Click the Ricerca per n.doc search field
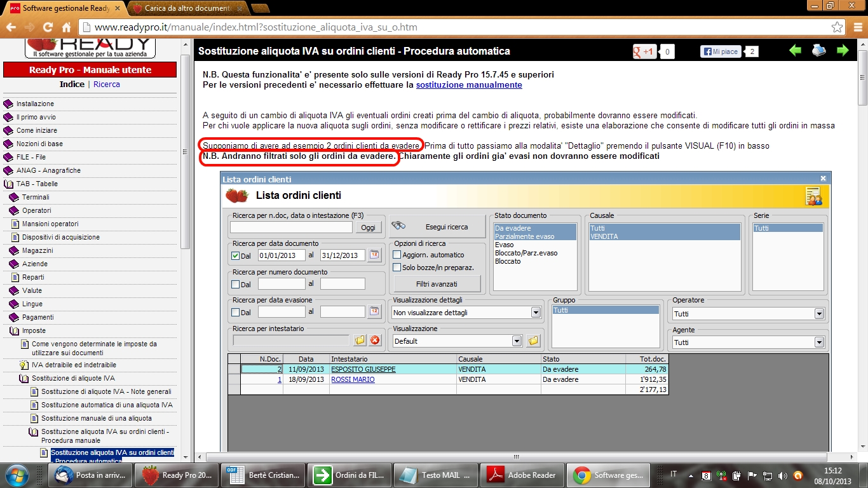Image resolution: width=868 pixels, height=488 pixels. tap(291, 227)
